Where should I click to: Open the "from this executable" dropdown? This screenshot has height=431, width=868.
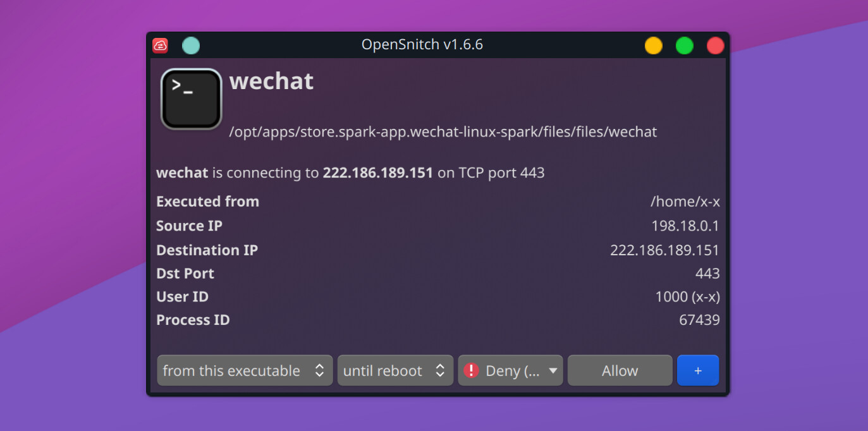245,370
